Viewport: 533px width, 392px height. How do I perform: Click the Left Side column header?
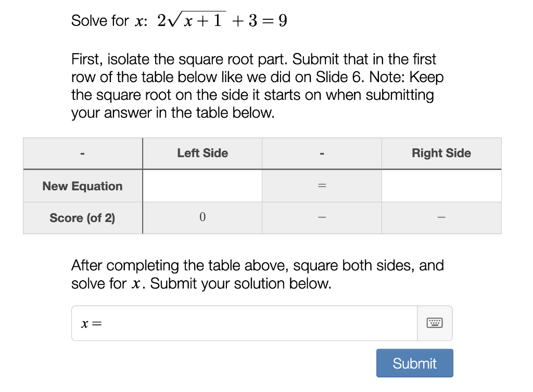pos(202,153)
